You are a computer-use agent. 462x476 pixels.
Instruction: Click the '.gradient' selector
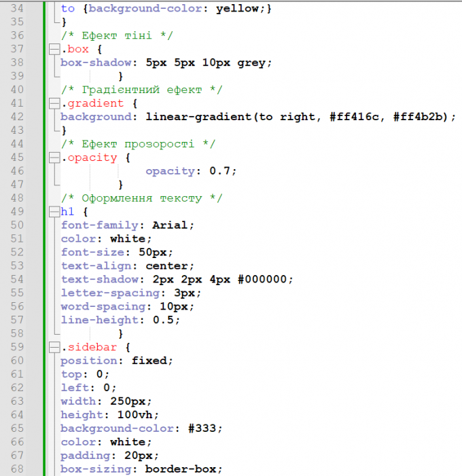[x=92, y=104]
